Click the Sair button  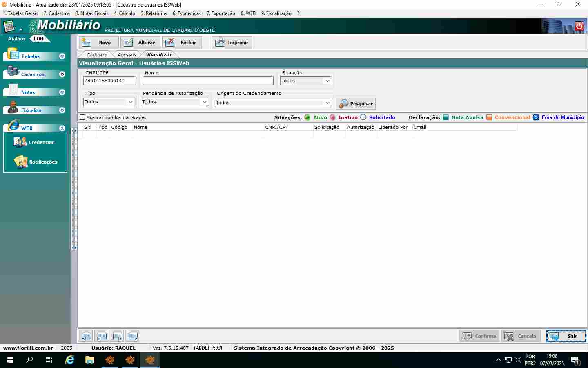tap(566, 336)
